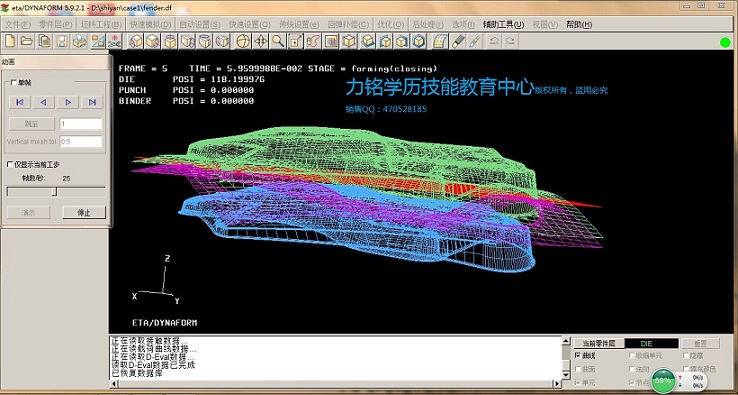This screenshot has height=395, width=738.
Task: Open the 帮助(H) menu
Action: (579, 24)
